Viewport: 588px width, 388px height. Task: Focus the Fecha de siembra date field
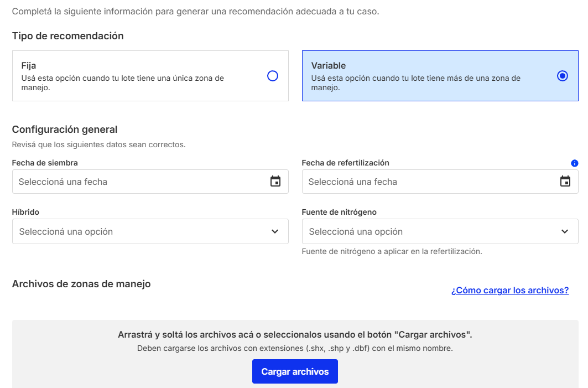150,182
